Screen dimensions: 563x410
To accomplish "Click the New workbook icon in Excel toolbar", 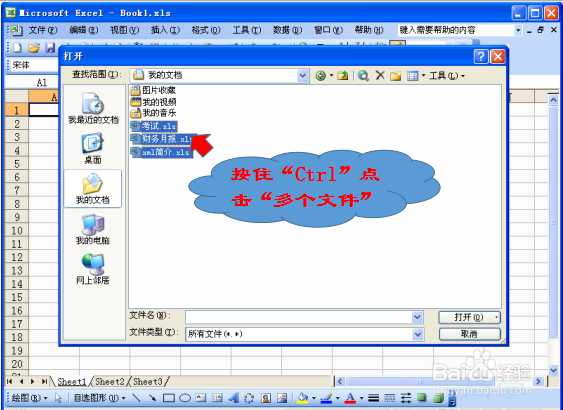I will 17,47.
